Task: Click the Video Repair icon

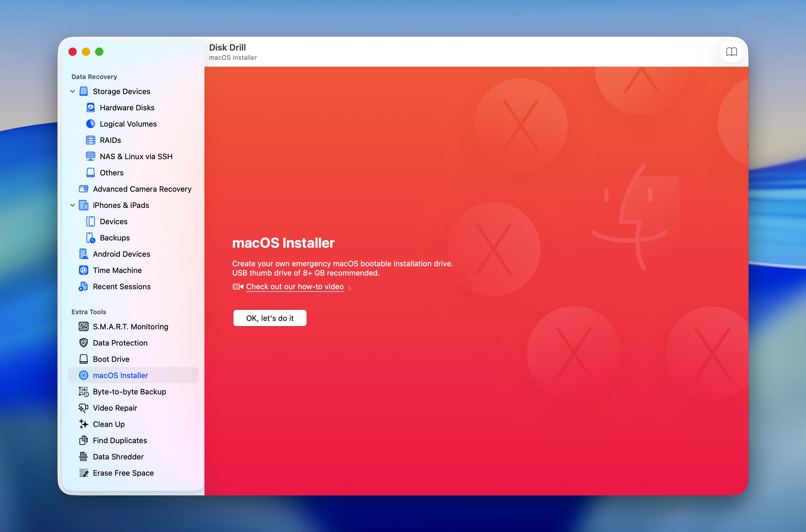Action: pos(83,408)
